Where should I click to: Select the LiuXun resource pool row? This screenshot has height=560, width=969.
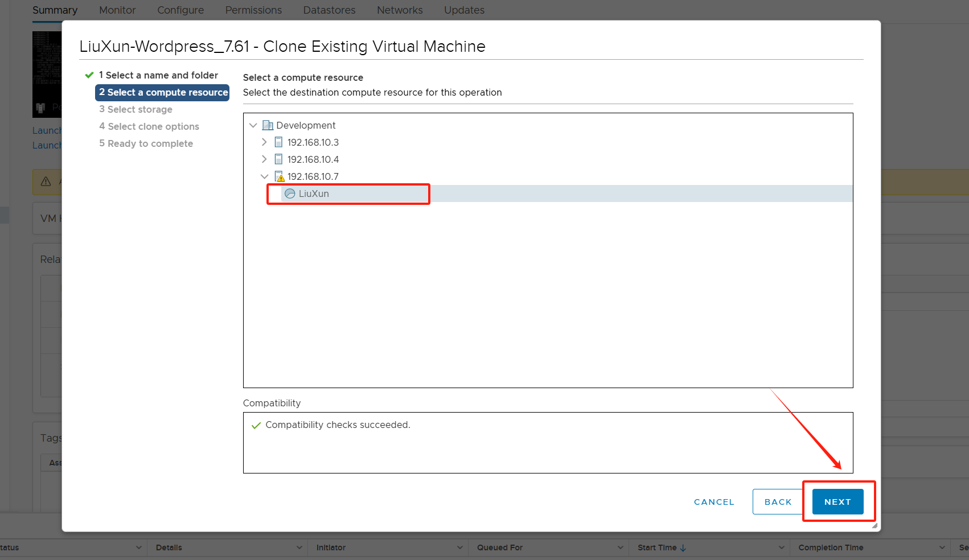(x=548, y=193)
